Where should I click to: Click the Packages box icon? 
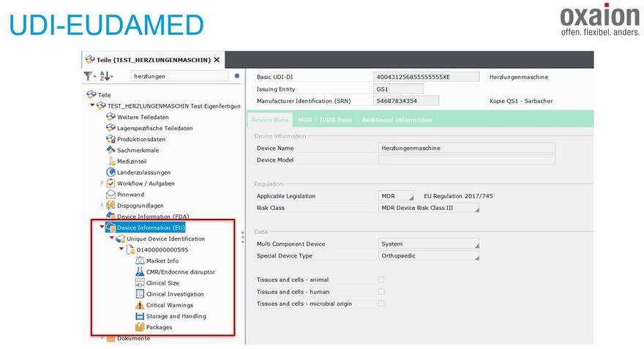(140, 327)
